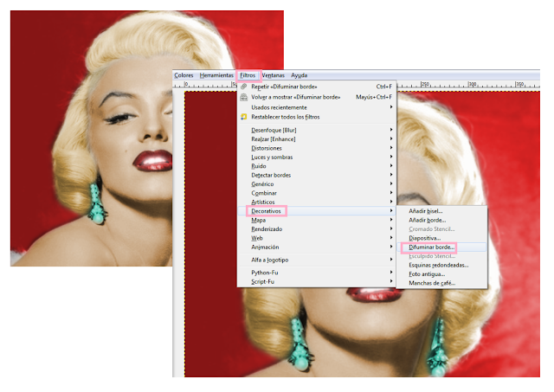Click the Repetir Difuminar borde icon
Viewport: 554px width, 392px height.
coord(243,87)
